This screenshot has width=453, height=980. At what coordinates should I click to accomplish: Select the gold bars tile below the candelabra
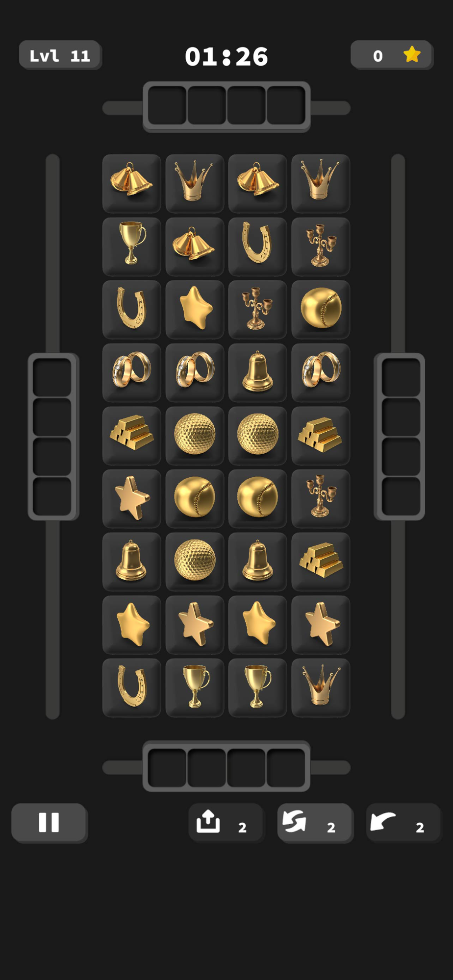321,562
